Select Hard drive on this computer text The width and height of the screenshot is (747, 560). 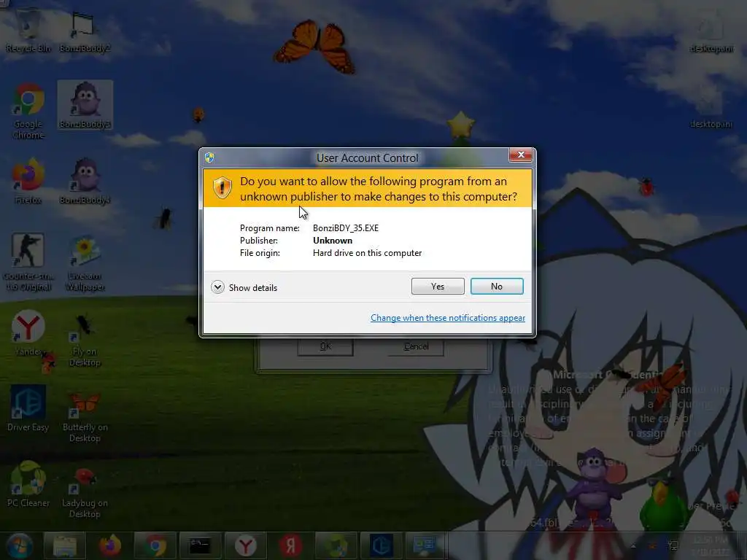point(367,253)
